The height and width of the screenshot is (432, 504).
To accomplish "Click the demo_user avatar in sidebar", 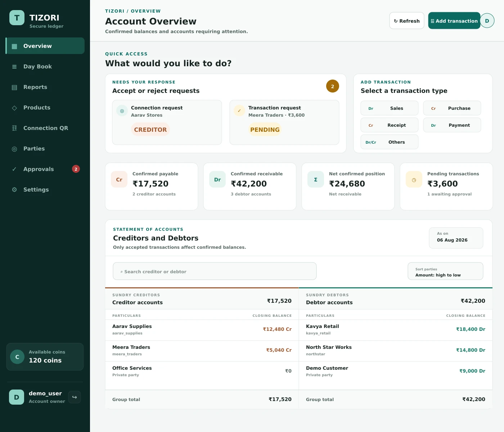I will 17,397.
